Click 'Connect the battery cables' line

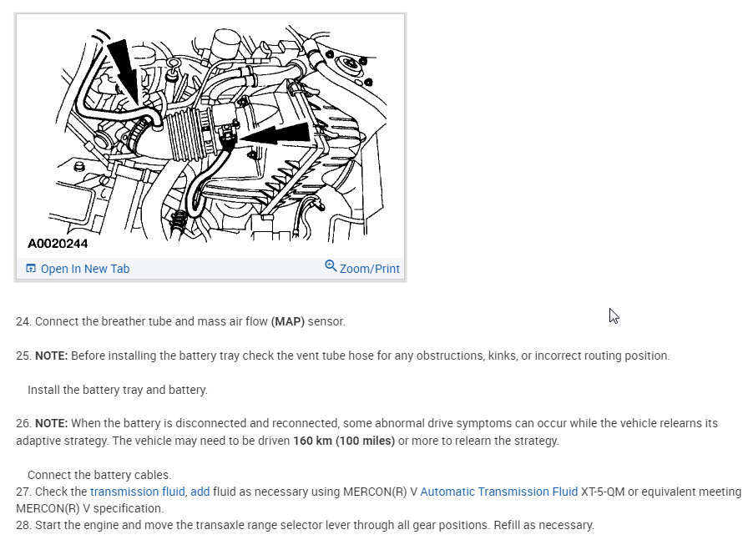click(x=99, y=475)
